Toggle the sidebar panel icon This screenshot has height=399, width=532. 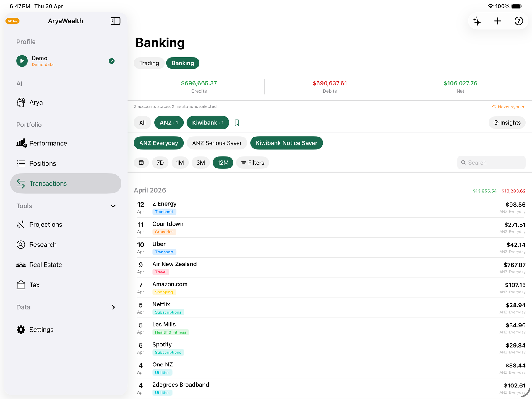click(x=115, y=21)
